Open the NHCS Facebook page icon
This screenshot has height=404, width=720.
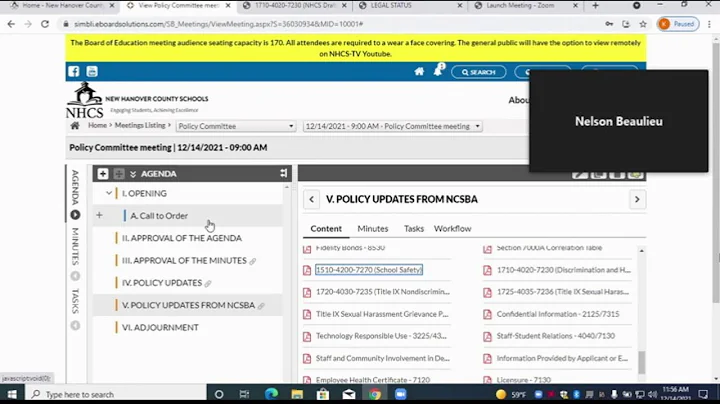pos(73,72)
